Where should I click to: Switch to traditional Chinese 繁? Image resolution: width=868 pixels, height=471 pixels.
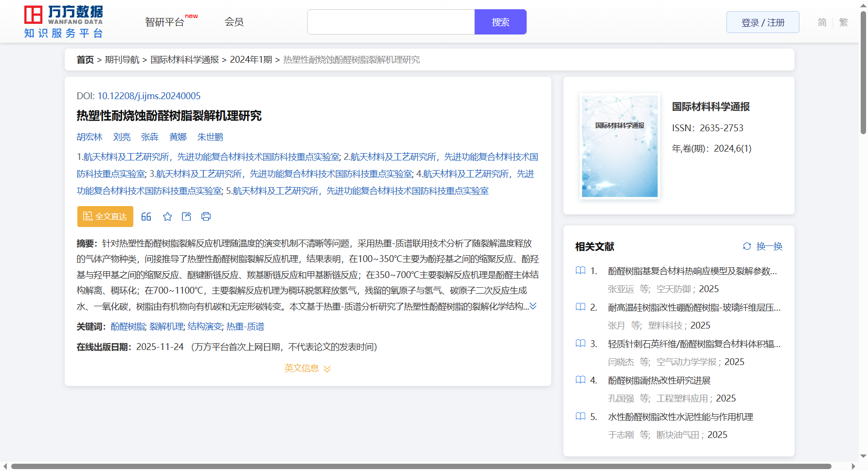point(843,22)
